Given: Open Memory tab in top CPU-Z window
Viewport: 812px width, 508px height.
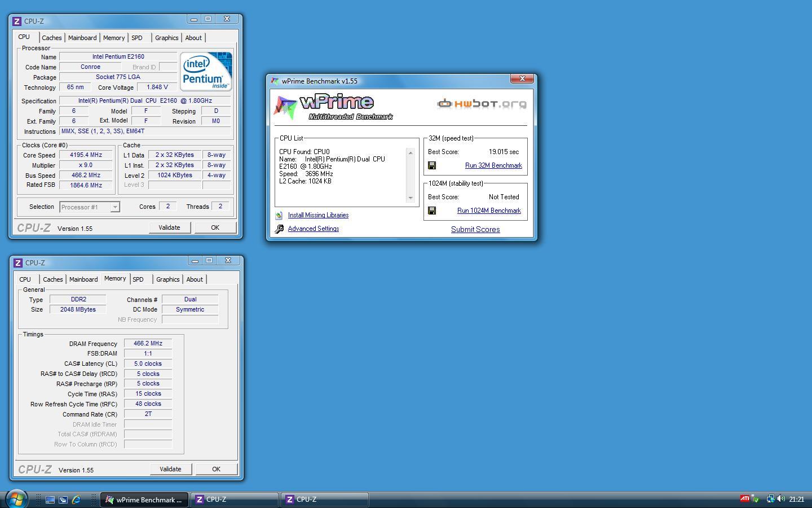Looking at the screenshot, I should pyautogui.click(x=114, y=38).
